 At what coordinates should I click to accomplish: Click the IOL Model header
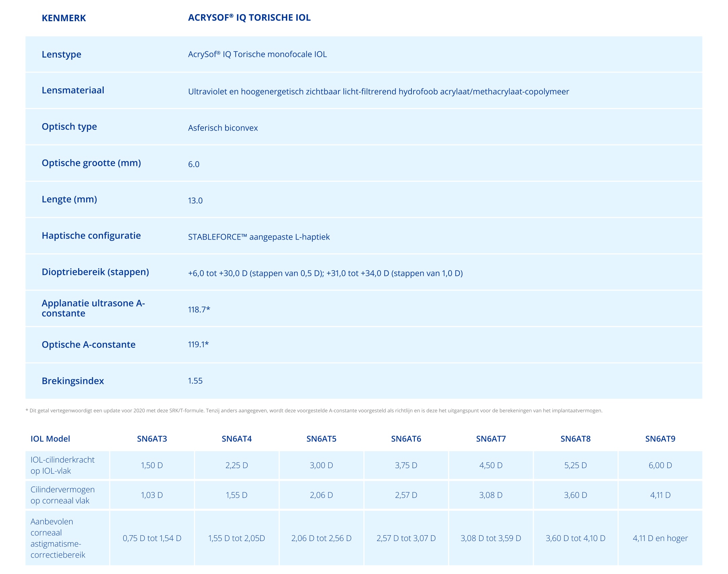click(50, 439)
